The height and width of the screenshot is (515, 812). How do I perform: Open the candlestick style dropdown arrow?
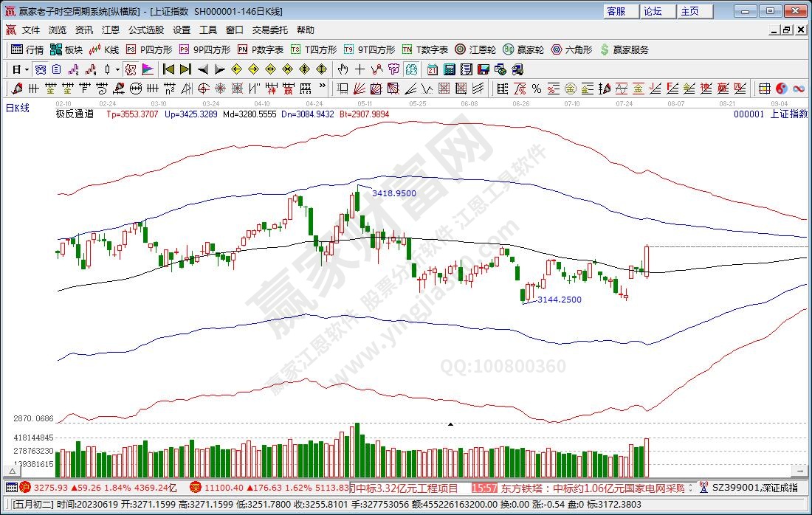(118, 69)
